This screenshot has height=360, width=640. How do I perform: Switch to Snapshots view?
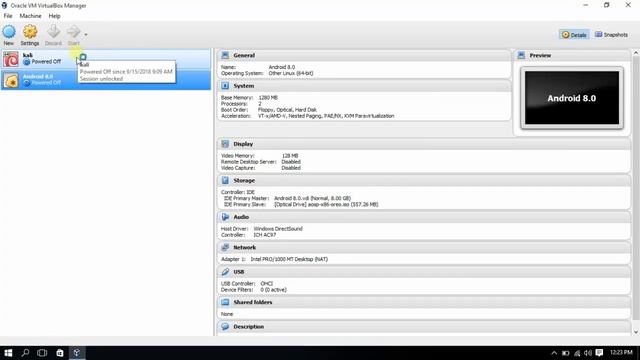(611, 35)
